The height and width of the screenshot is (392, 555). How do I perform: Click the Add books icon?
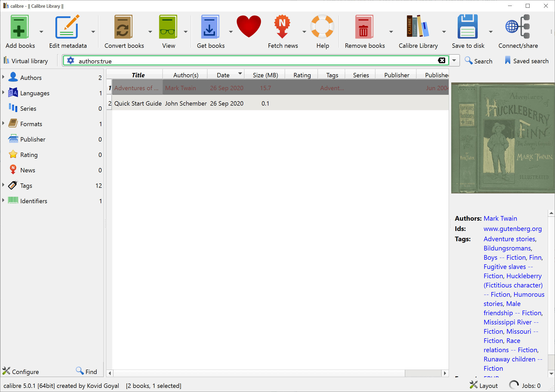click(x=20, y=27)
